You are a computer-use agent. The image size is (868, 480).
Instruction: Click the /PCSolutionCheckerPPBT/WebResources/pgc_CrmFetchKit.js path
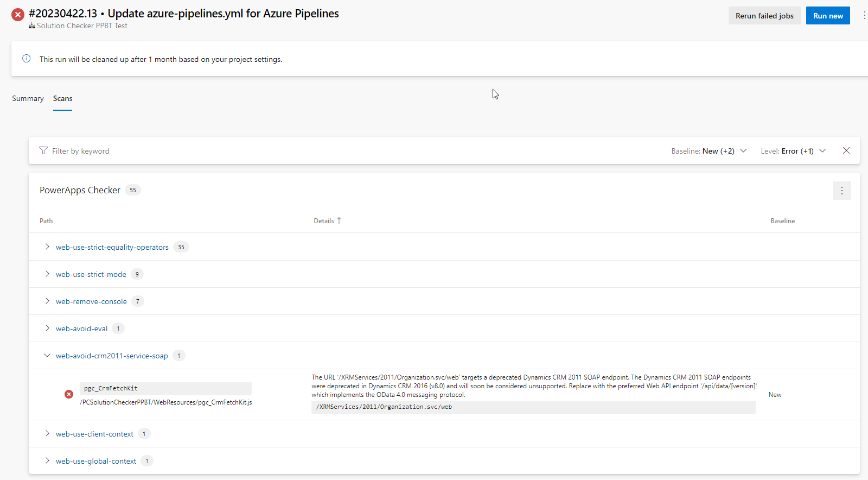click(x=166, y=402)
